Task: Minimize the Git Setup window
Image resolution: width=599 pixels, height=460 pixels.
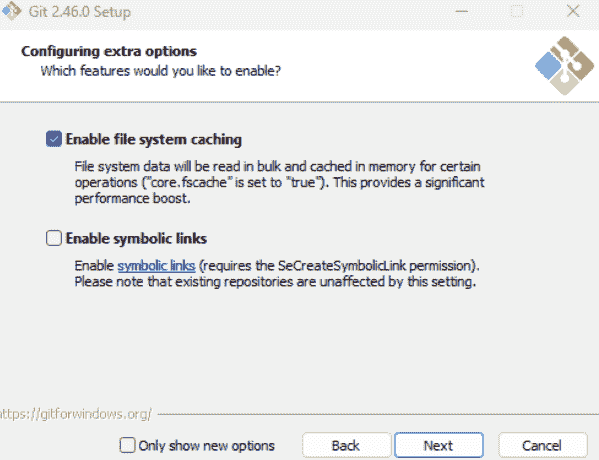Action: 461,11
